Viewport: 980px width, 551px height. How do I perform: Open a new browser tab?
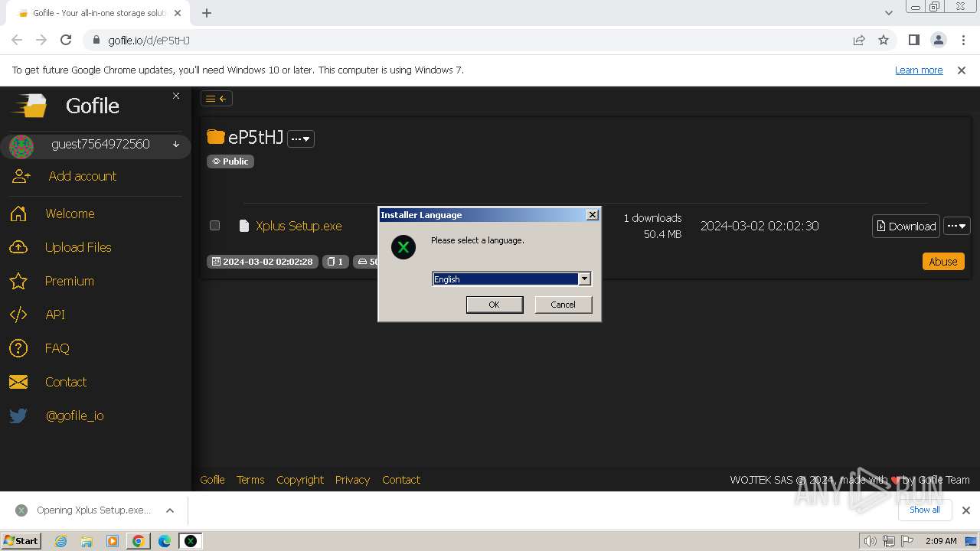(207, 13)
